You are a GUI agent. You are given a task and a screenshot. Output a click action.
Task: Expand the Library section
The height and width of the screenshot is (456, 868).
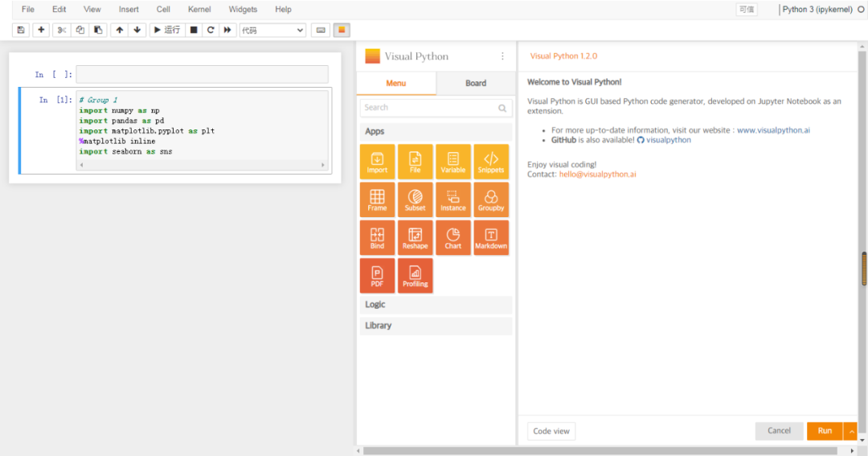point(436,326)
